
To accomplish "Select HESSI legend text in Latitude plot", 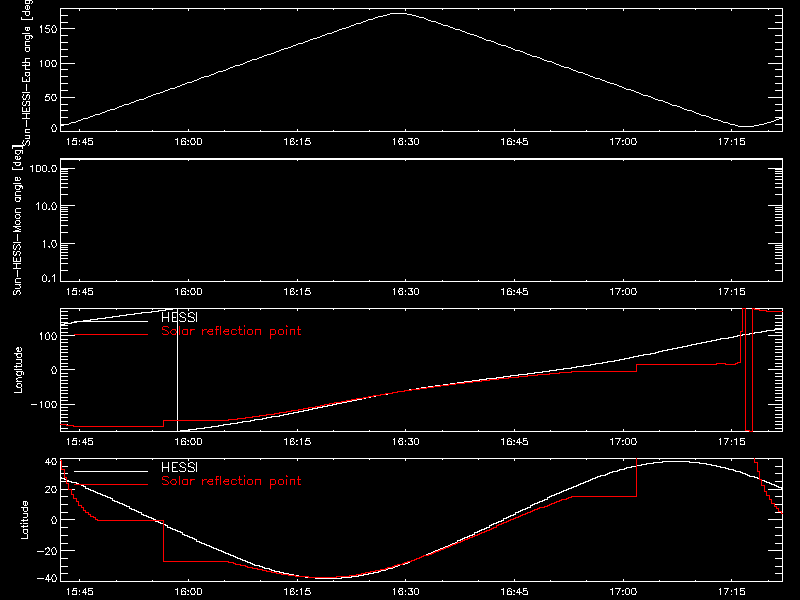I will [179, 467].
